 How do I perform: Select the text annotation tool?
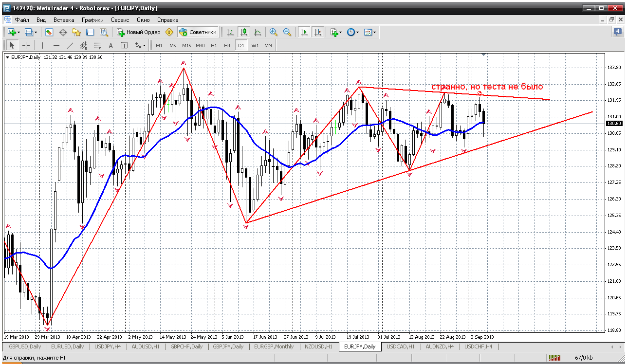tap(111, 45)
